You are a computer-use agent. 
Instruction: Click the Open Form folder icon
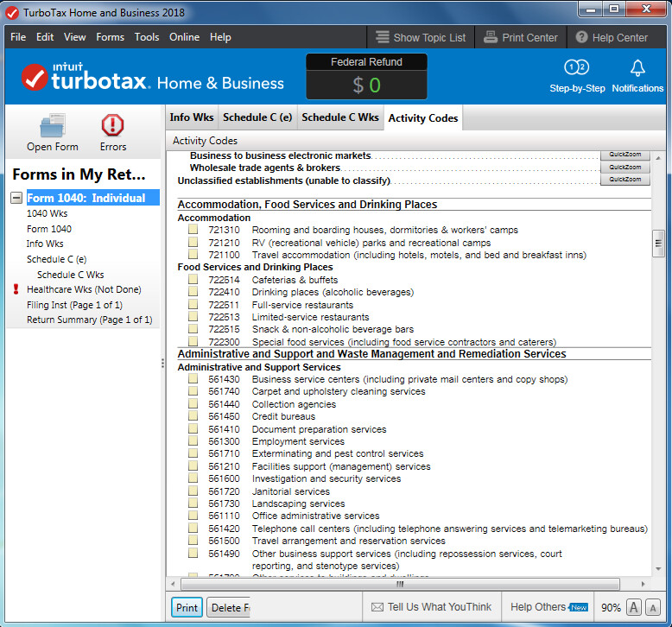[53, 125]
